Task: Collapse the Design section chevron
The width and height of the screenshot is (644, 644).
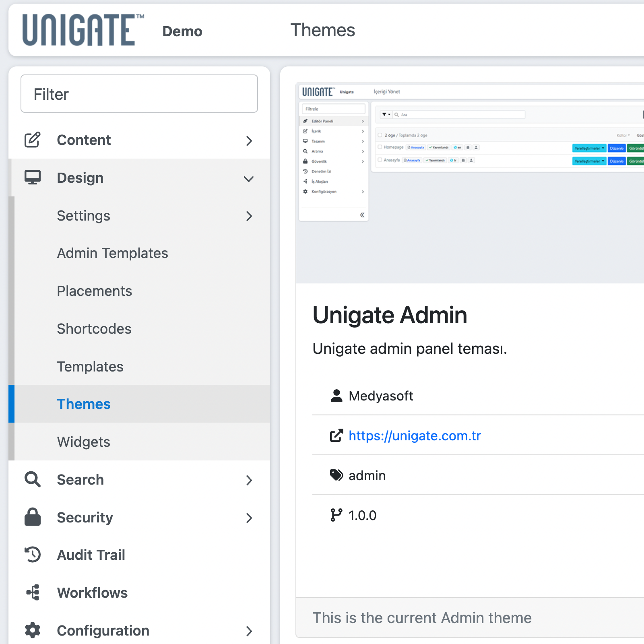Action: [249, 179]
